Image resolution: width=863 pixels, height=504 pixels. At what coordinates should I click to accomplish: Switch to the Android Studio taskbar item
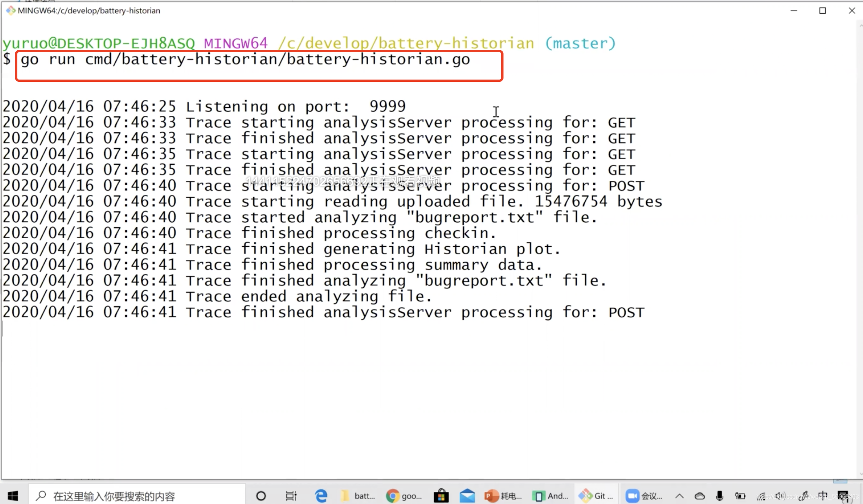[550, 496]
